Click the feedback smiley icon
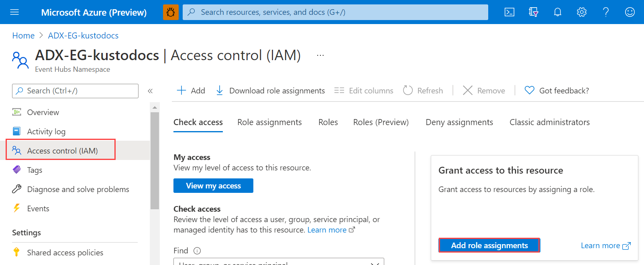644x265 pixels. [x=630, y=12]
